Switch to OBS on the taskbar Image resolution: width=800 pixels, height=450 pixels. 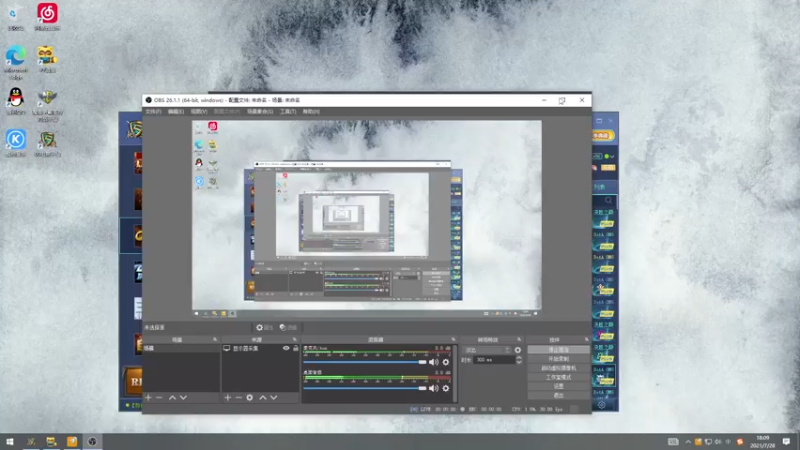92,441
